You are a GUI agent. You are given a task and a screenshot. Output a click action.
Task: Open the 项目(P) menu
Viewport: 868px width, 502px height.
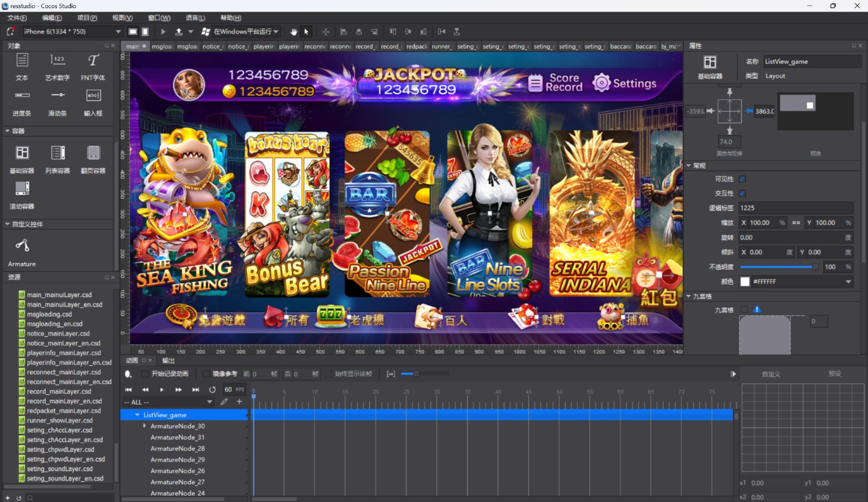pos(87,18)
